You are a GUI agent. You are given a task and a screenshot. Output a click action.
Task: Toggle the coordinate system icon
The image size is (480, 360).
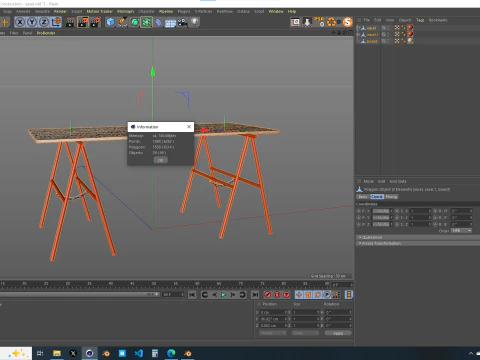tap(56, 22)
